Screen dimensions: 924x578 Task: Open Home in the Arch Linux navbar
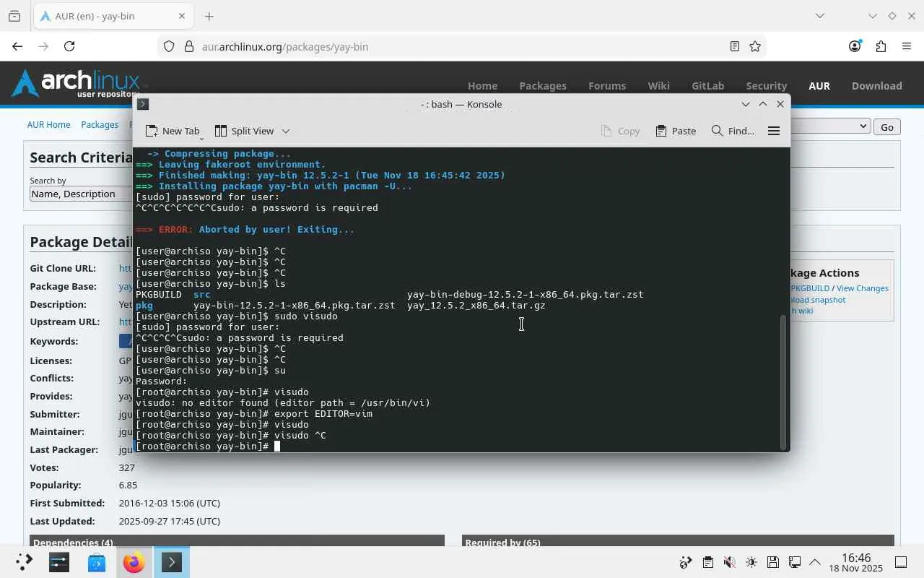coord(482,85)
